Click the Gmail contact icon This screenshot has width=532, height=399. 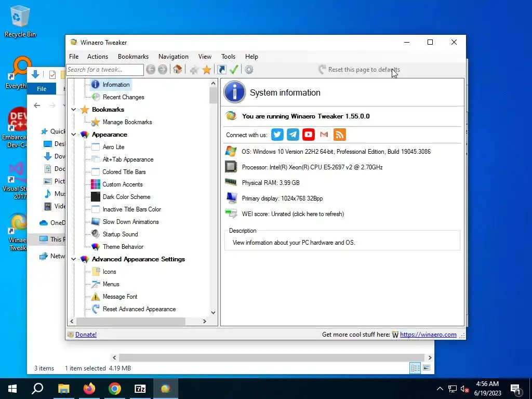pos(324,135)
